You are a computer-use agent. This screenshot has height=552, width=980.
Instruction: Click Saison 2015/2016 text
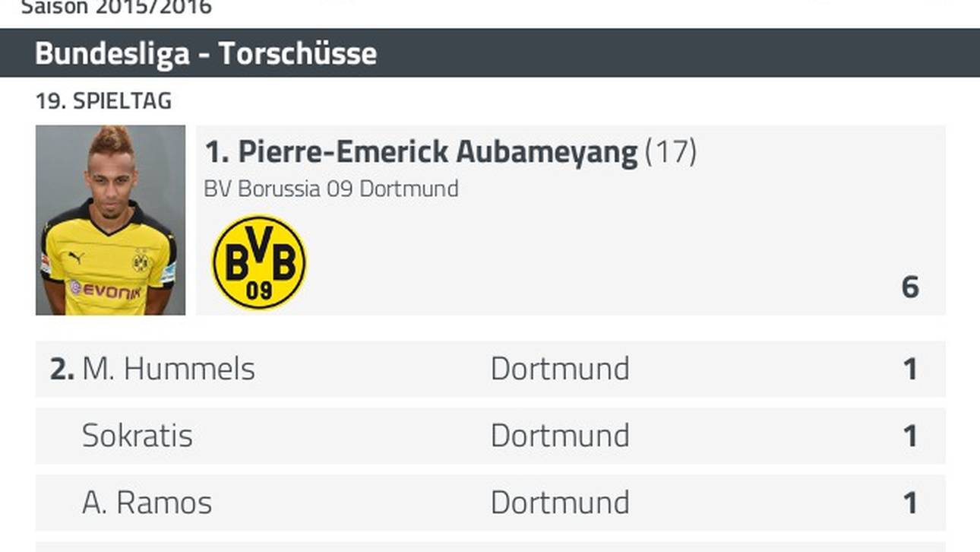(115, 8)
